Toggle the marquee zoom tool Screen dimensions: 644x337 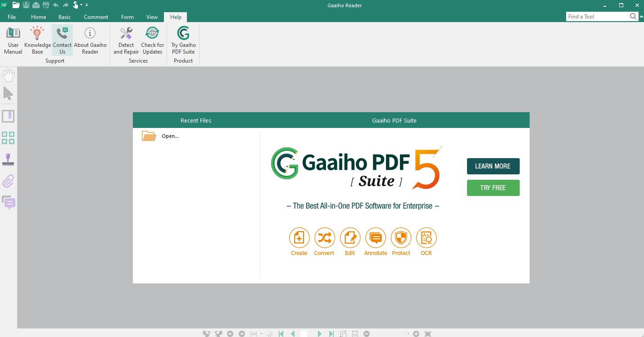[x=427, y=333]
